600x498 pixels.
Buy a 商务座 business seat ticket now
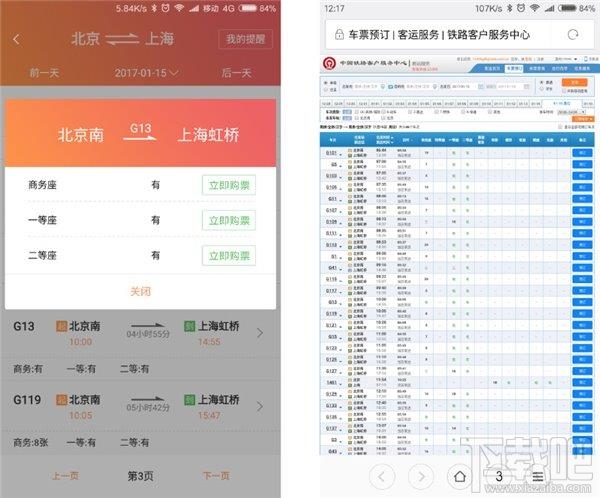(229, 185)
